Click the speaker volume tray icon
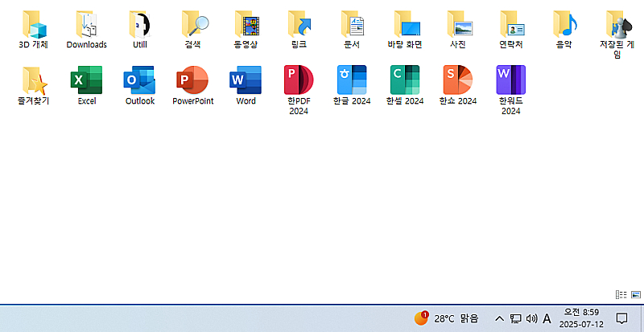This screenshot has height=332, width=644. 531,318
